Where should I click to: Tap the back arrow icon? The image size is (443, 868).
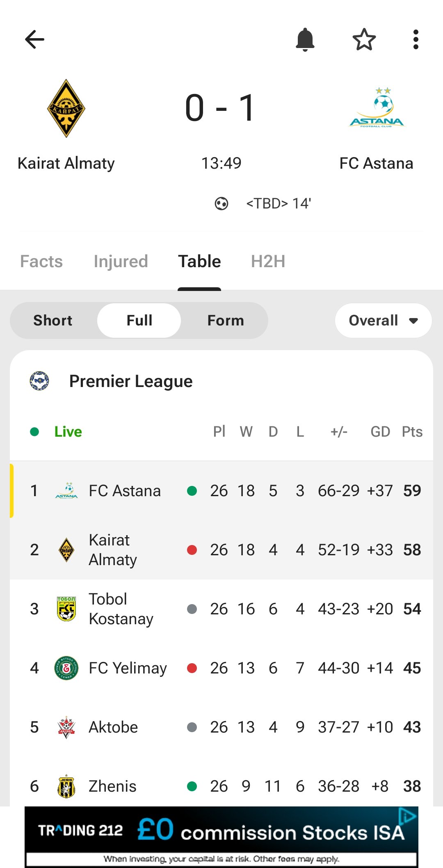(34, 40)
